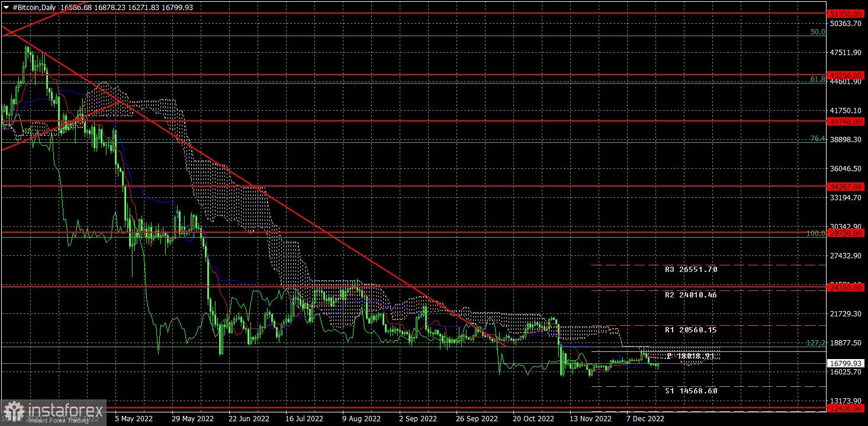The height and width of the screenshot is (426, 868).
Task: Click the 5 May 2022 date label
Action: (133, 418)
